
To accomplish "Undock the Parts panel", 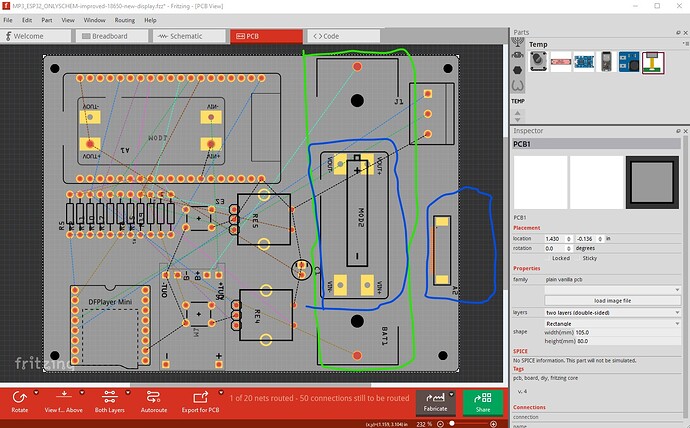I will (678, 33).
